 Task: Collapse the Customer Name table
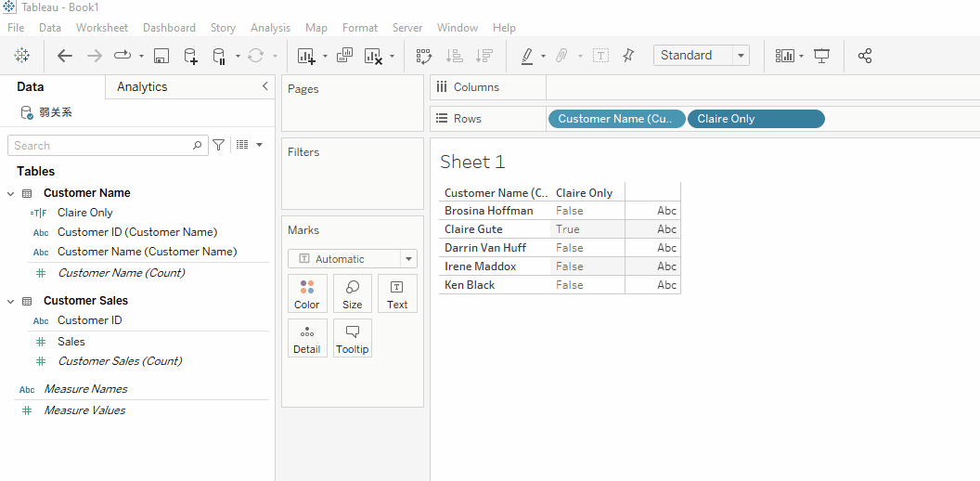pyautogui.click(x=10, y=193)
